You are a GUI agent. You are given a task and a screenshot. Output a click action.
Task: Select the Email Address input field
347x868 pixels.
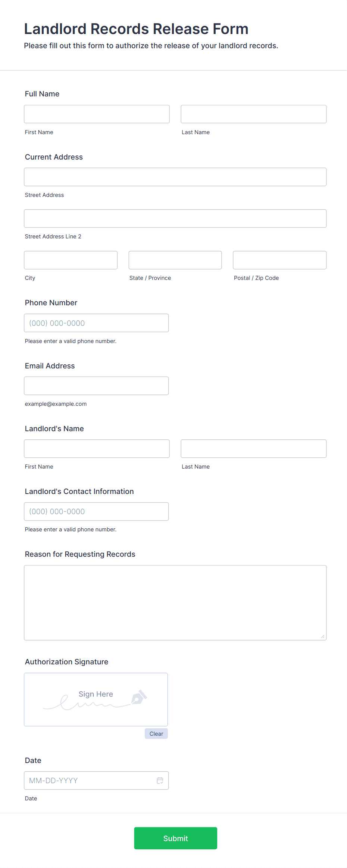[x=96, y=385]
